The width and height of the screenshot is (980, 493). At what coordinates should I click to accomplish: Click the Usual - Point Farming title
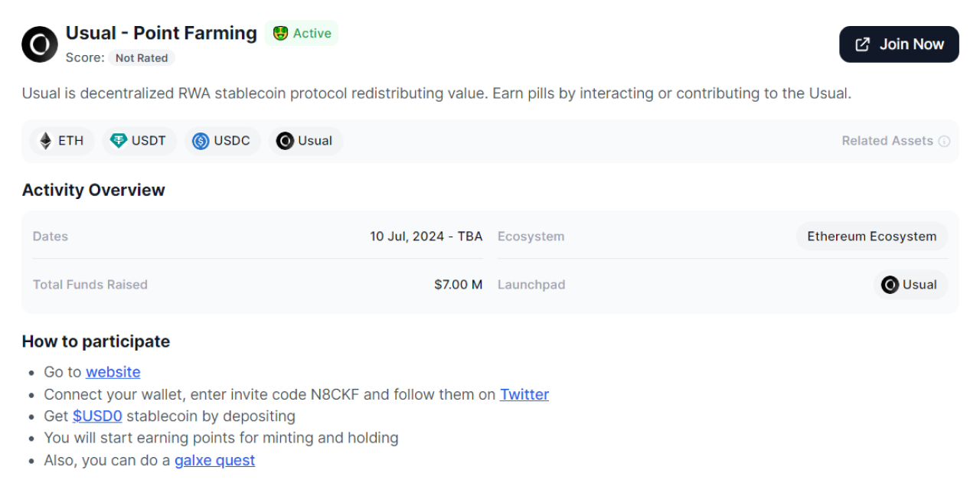[161, 33]
